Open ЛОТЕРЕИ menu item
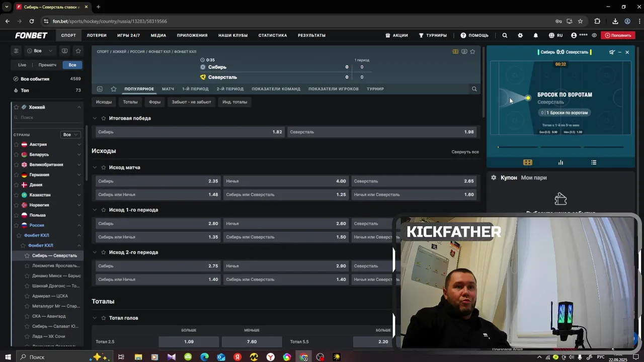The height and width of the screenshot is (362, 644). coord(97,35)
